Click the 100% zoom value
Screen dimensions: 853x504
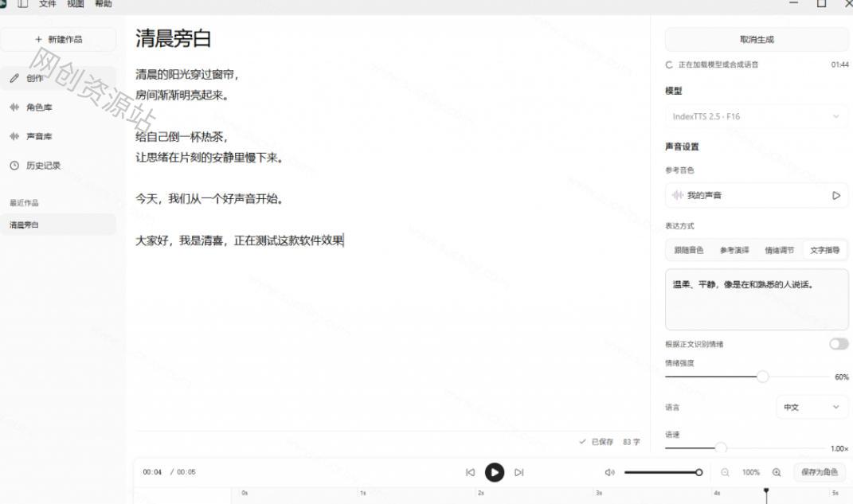(751, 472)
